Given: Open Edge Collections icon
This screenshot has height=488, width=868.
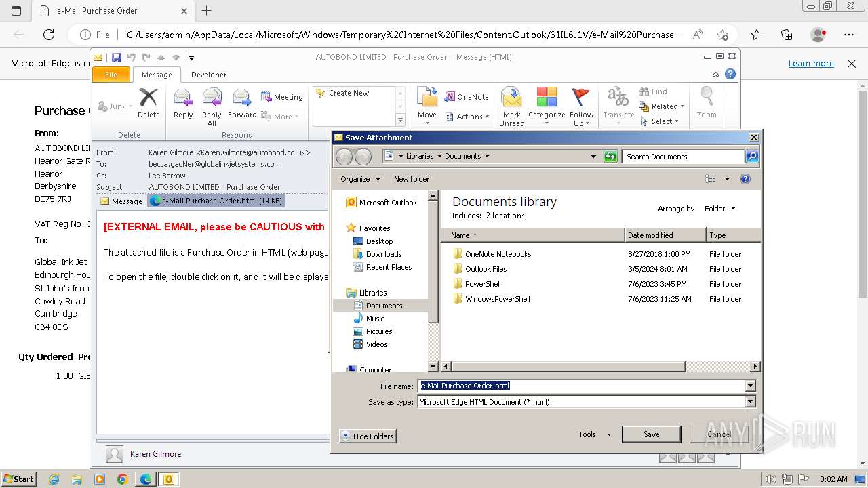Looking at the screenshot, I should click(x=787, y=35).
